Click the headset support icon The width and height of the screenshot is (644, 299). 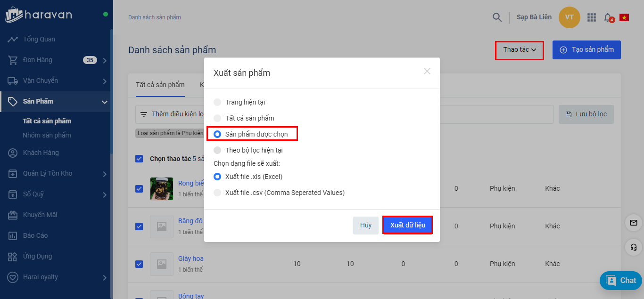634,247
